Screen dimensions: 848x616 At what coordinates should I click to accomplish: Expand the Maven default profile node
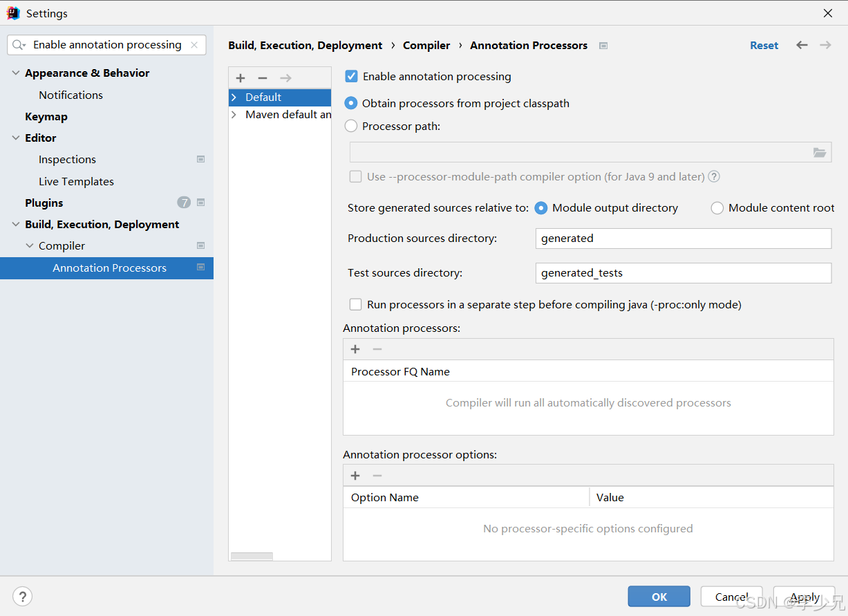[234, 115]
